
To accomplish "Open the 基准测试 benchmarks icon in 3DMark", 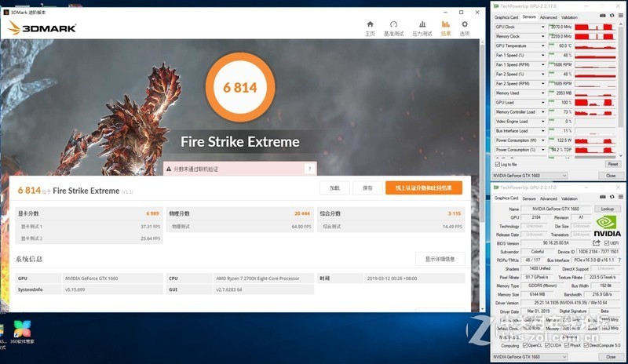I will [x=393, y=28].
